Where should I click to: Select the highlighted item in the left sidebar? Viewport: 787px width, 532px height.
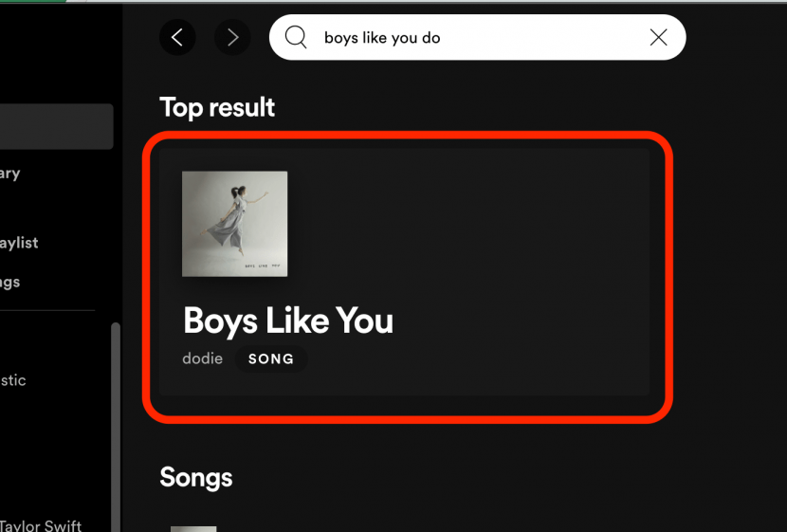pyautogui.click(x=56, y=127)
